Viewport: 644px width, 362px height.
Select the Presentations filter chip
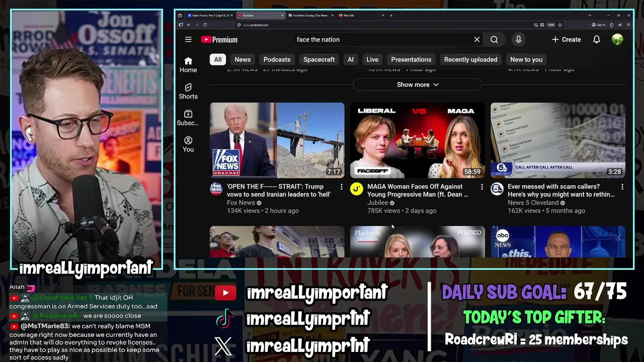tap(411, 59)
